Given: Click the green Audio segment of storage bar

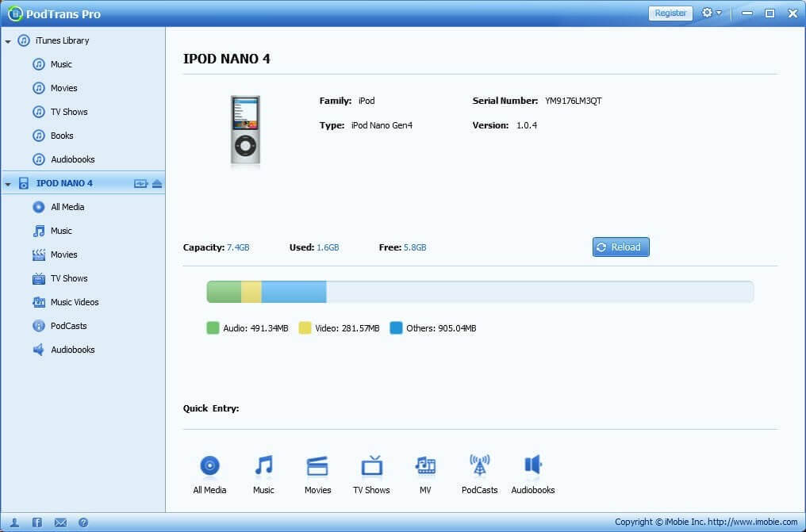Looking at the screenshot, I should [225, 292].
